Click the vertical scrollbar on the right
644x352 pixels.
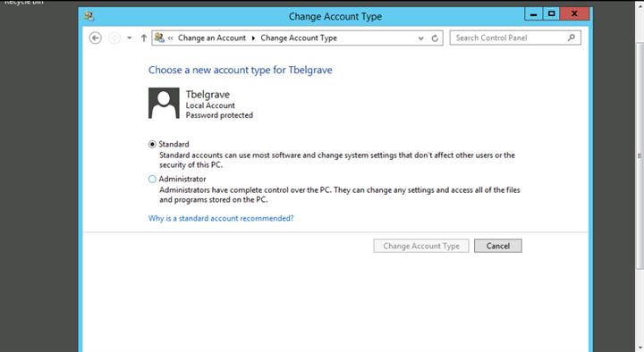tap(640, 155)
